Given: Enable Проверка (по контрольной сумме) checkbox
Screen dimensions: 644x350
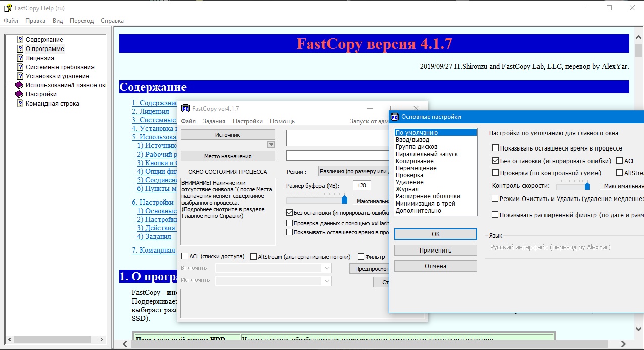Looking at the screenshot, I should (495, 173).
